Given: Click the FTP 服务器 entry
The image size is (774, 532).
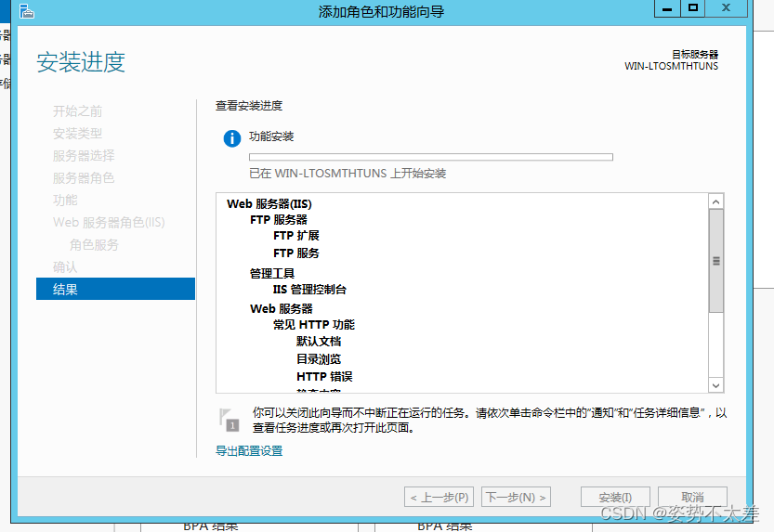Looking at the screenshot, I should click(279, 220).
